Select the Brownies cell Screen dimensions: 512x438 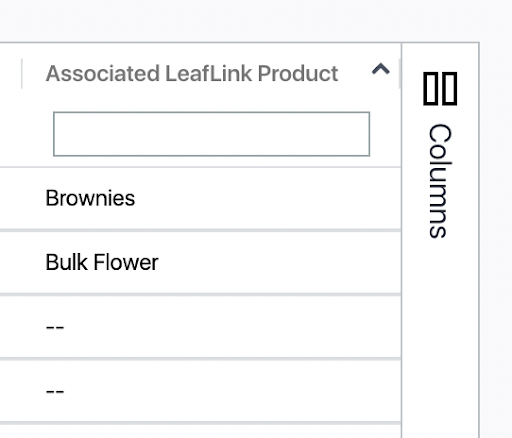click(x=90, y=198)
